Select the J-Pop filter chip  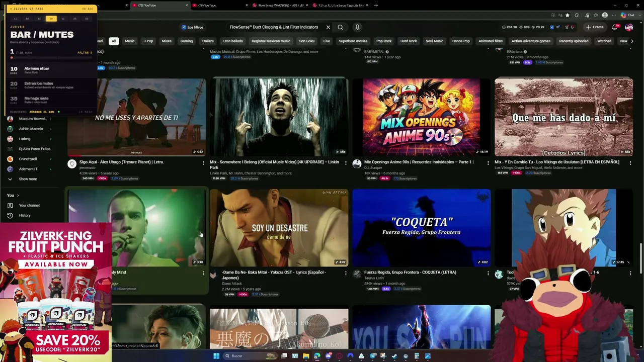148,41
